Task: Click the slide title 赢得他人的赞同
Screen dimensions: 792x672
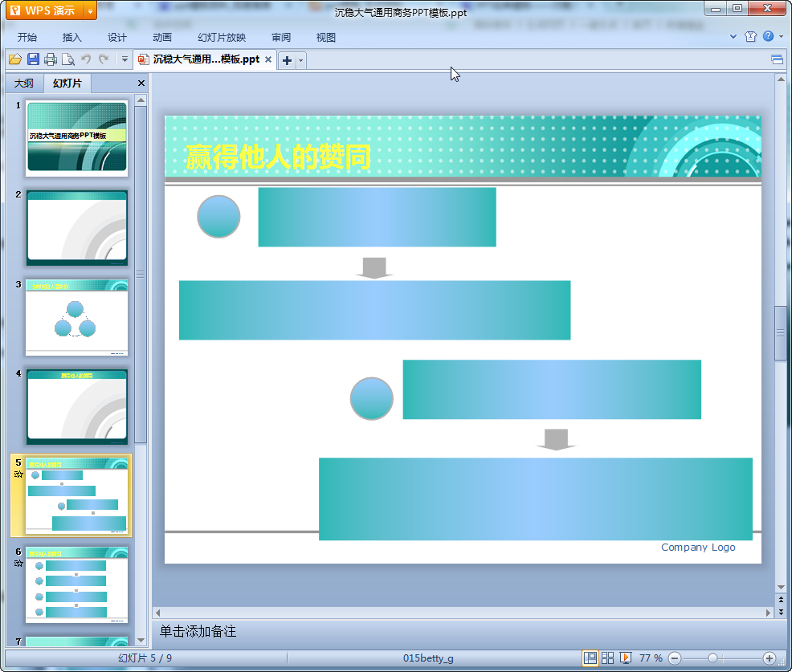Action: [278, 157]
